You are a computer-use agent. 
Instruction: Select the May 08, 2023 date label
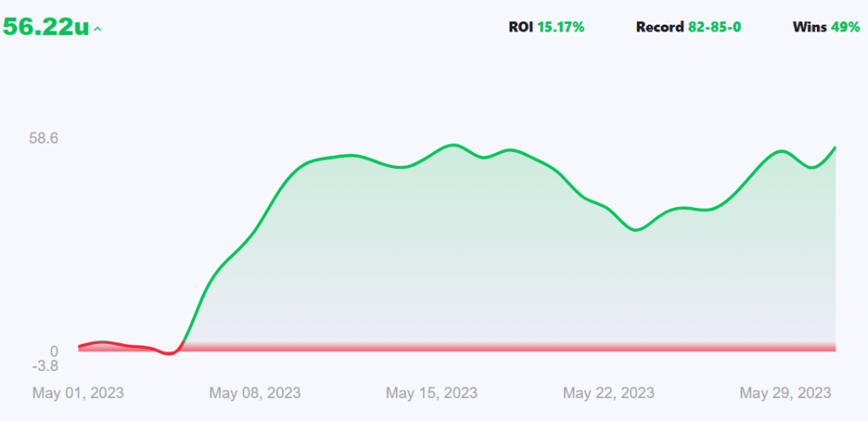255,393
